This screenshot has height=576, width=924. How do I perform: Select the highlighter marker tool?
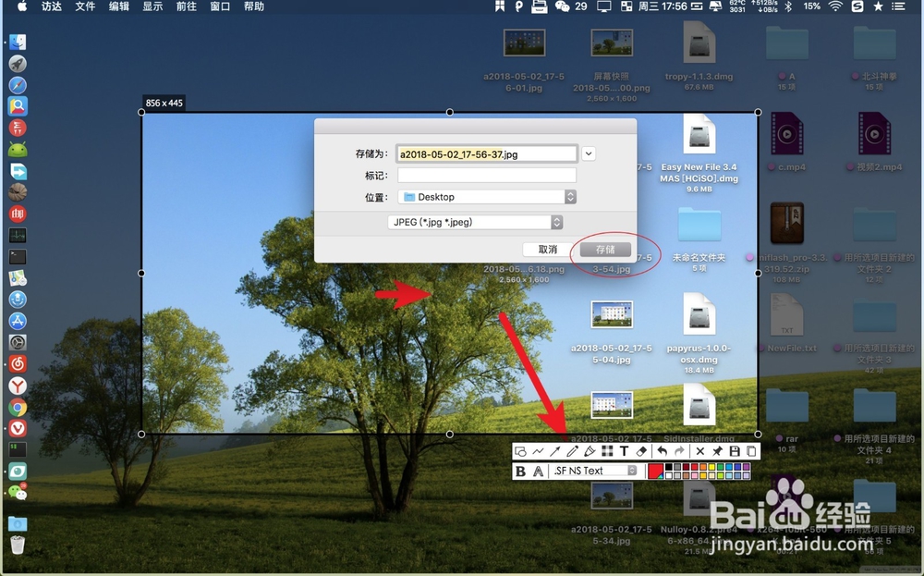[590, 451]
